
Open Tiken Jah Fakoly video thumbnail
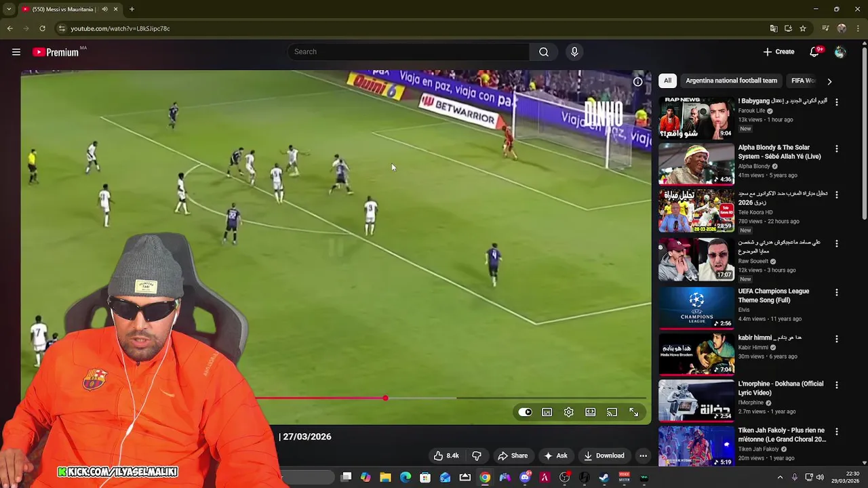pos(696,447)
